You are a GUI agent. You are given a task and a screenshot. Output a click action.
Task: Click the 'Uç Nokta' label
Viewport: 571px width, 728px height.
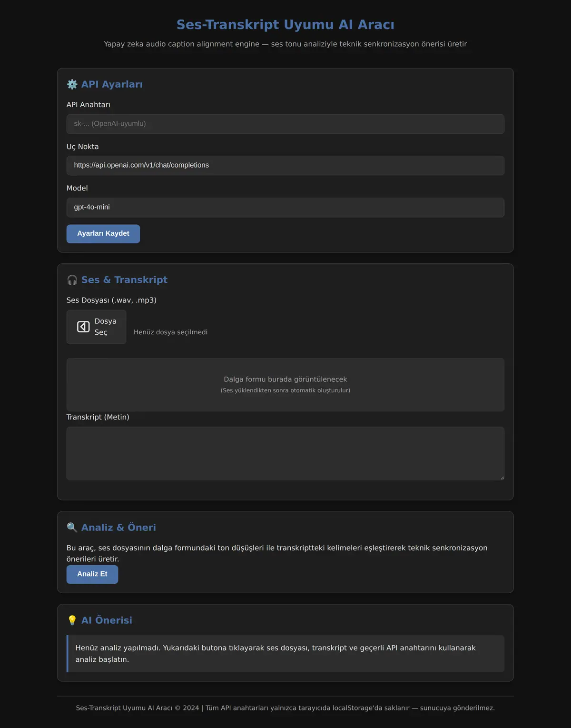tap(83, 147)
